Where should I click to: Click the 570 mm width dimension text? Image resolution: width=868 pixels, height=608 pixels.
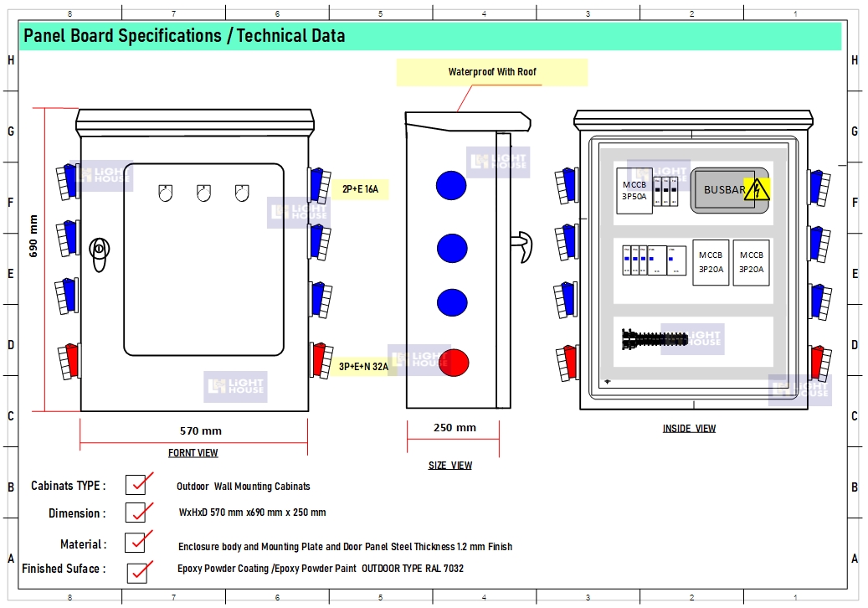201,431
